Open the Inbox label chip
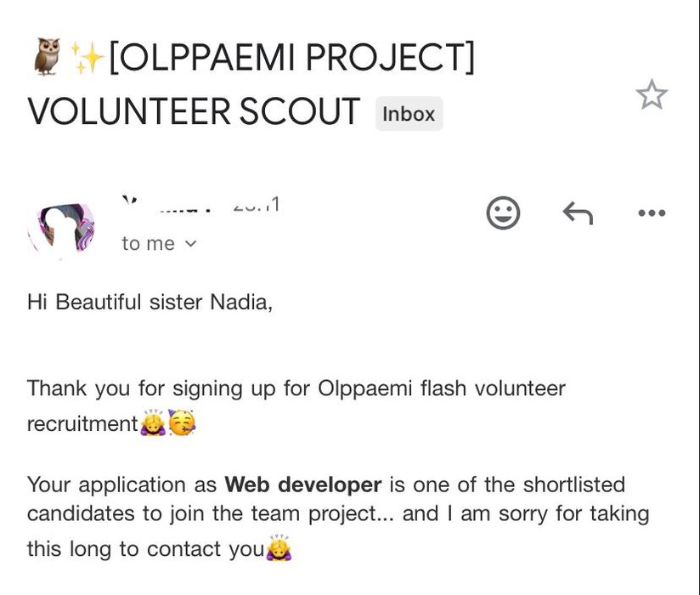Image resolution: width=700 pixels, height=595 pixels. coord(409,113)
